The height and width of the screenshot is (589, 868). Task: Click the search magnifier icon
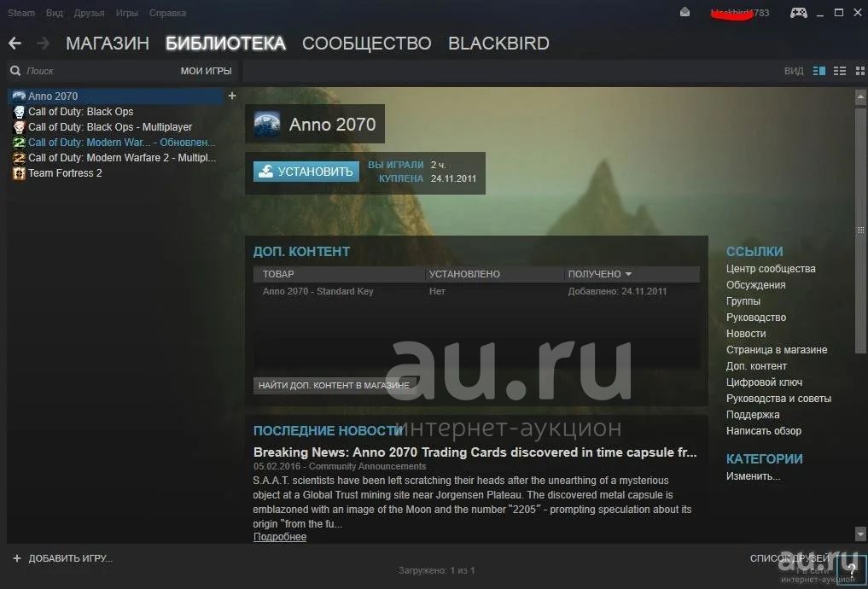click(x=15, y=71)
